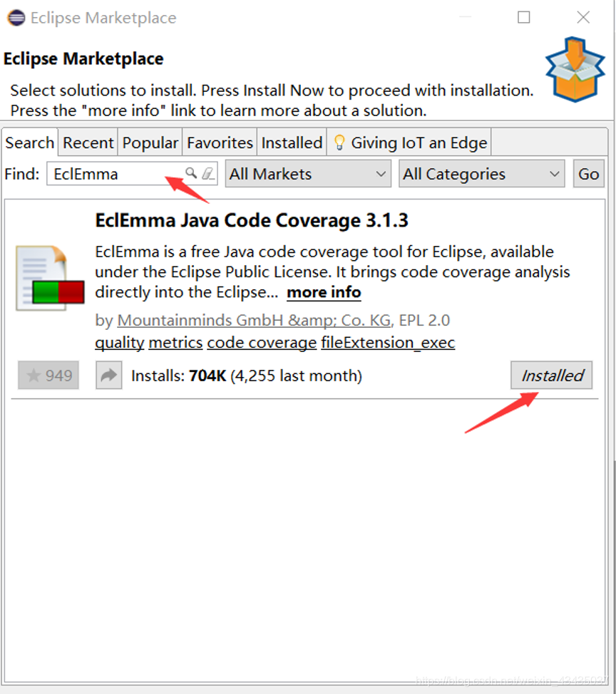616x694 pixels.
Task: Click the share arrow icon for EclEmma
Action: coord(108,376)
